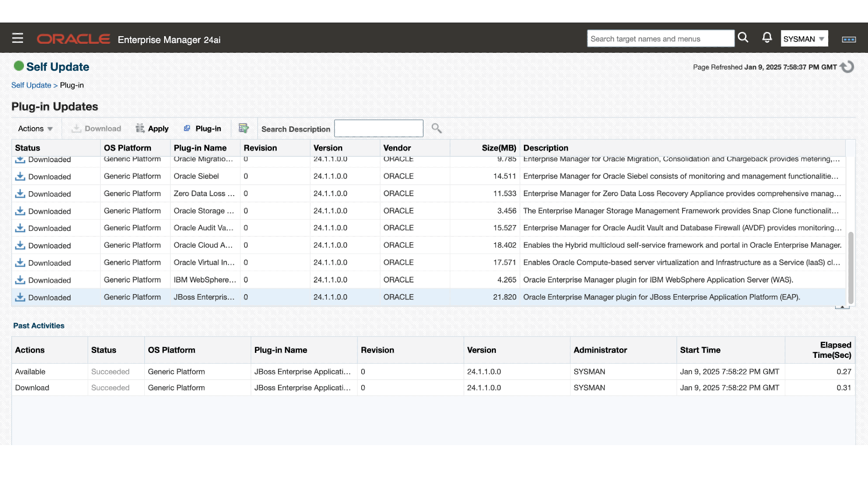This screenshot has width=868, height=488.
Task: Click the Search Description magnifier icon
Action: click(436, 128)
